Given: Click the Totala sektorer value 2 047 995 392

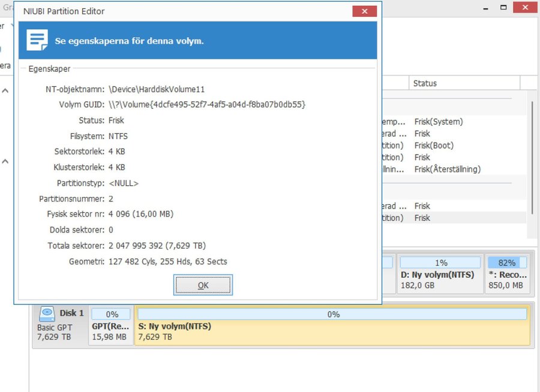Looking at the screenshot, I should pyautogui.click(x=157, y=245).
